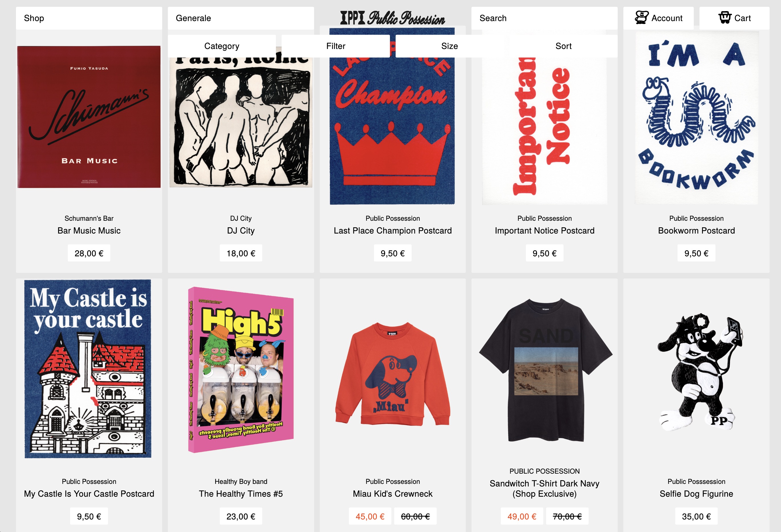Open the Sort dropdown
This screenshot has width=781, height=532.
coord(564,46)
